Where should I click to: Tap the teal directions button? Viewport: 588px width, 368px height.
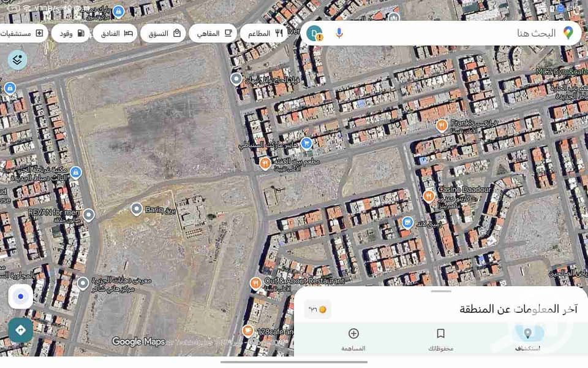tap(20, 330)
